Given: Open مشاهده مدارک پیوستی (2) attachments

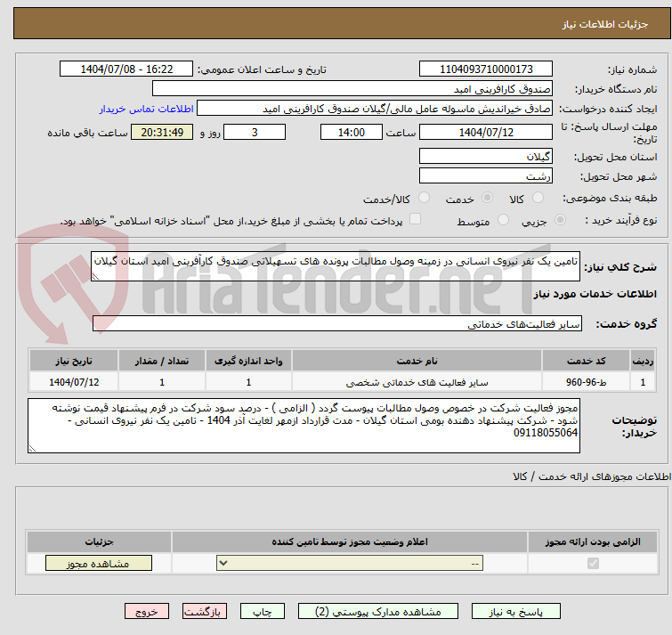Looking at the screenshot, I should (x=379, y=612).
